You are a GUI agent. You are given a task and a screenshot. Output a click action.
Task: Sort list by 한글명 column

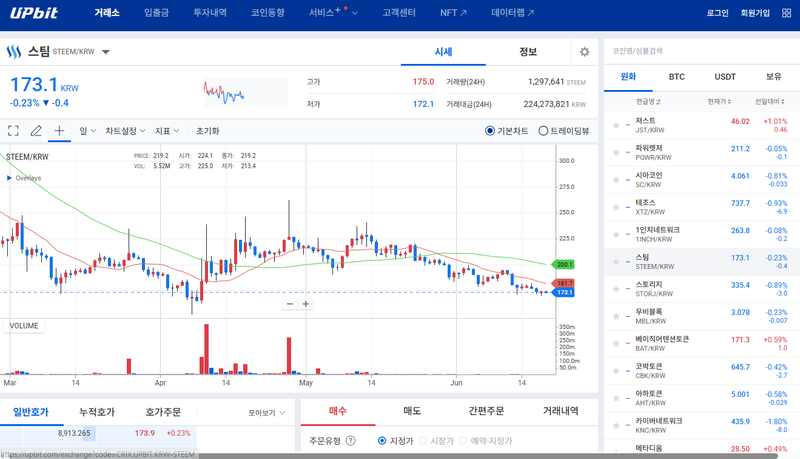point(648,101)
